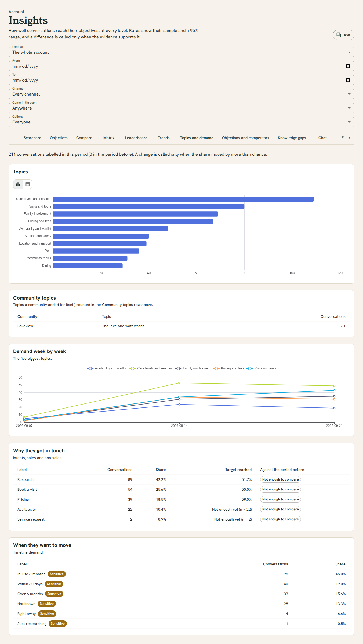The width and height of the screenshot is (363, 644).
Task: Open the Objectives tab
Action: [59, 138]
